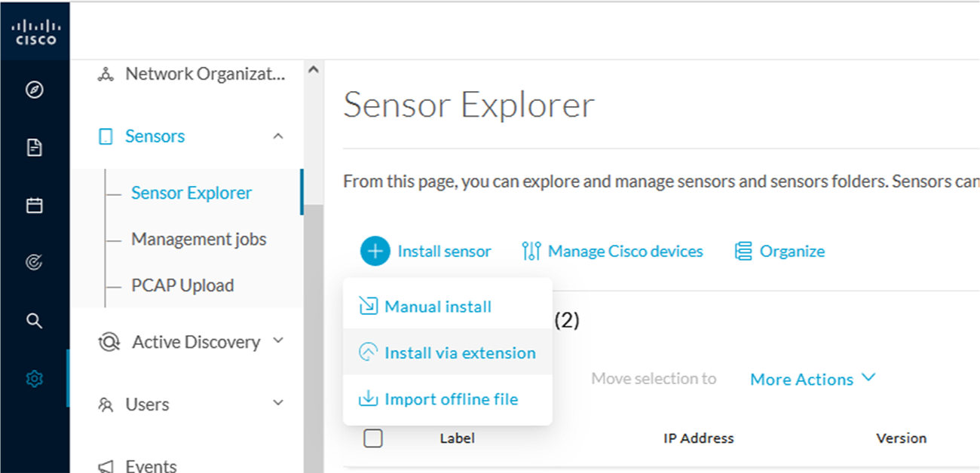Click the Cisco logo in the top corner

35,29
